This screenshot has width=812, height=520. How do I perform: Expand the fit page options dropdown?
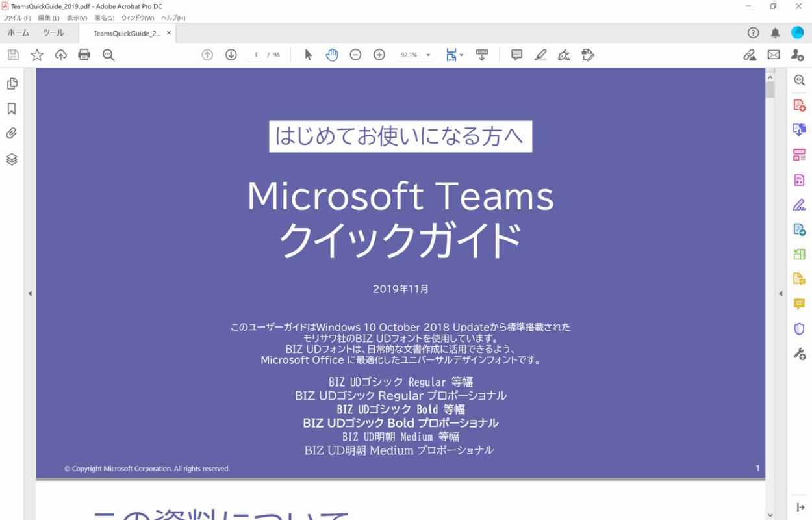click(461, 55)
